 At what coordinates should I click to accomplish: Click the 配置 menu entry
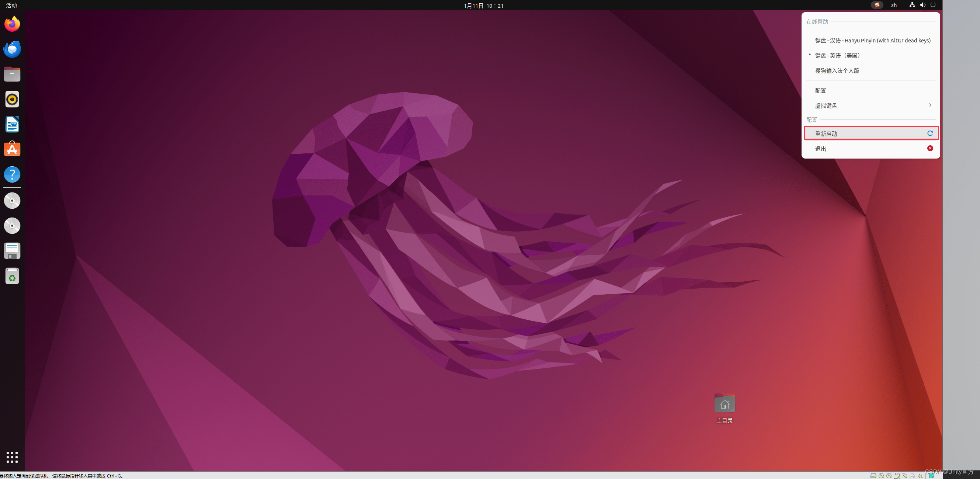coord(820,91)
